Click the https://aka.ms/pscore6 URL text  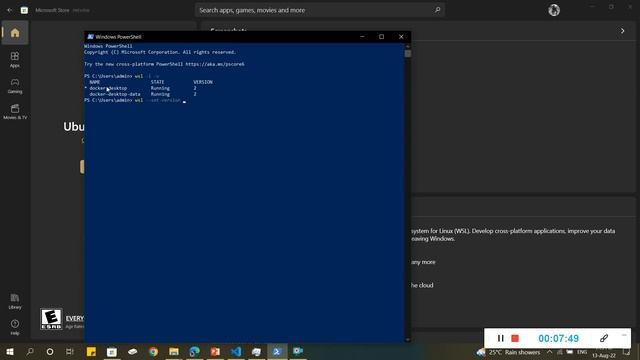215,64
